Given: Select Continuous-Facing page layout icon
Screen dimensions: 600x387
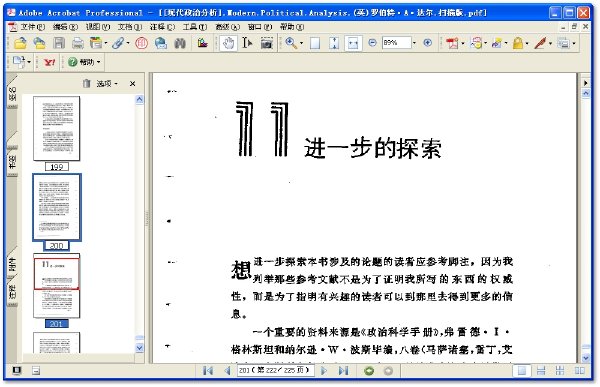Looking at the screenshot, I should pos(560,371).
